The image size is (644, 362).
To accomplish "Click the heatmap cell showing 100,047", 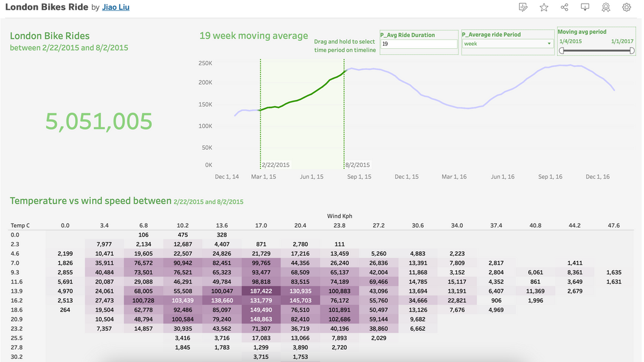I will click(222, 291).
